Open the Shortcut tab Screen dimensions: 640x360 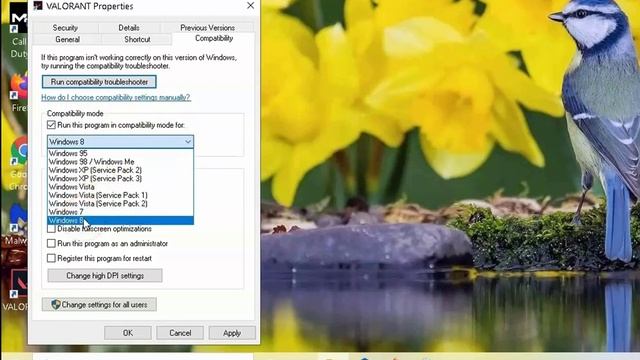137,39
